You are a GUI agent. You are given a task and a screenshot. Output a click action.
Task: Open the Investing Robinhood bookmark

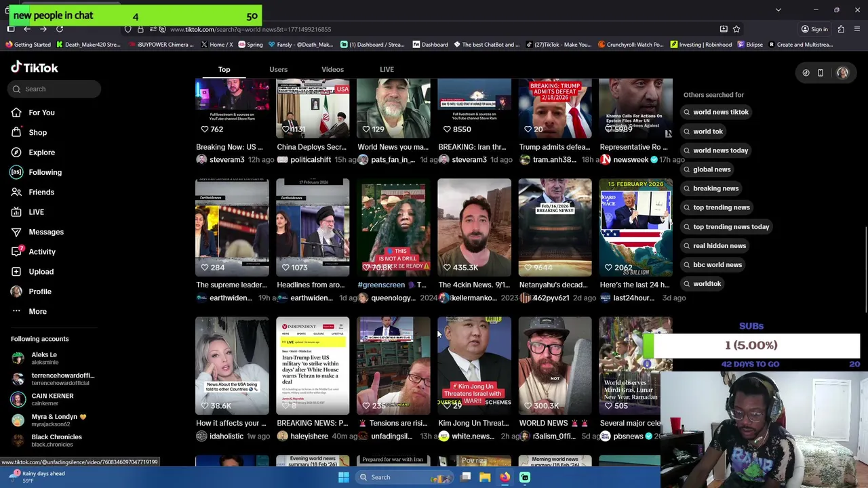(x=701, y=45)
